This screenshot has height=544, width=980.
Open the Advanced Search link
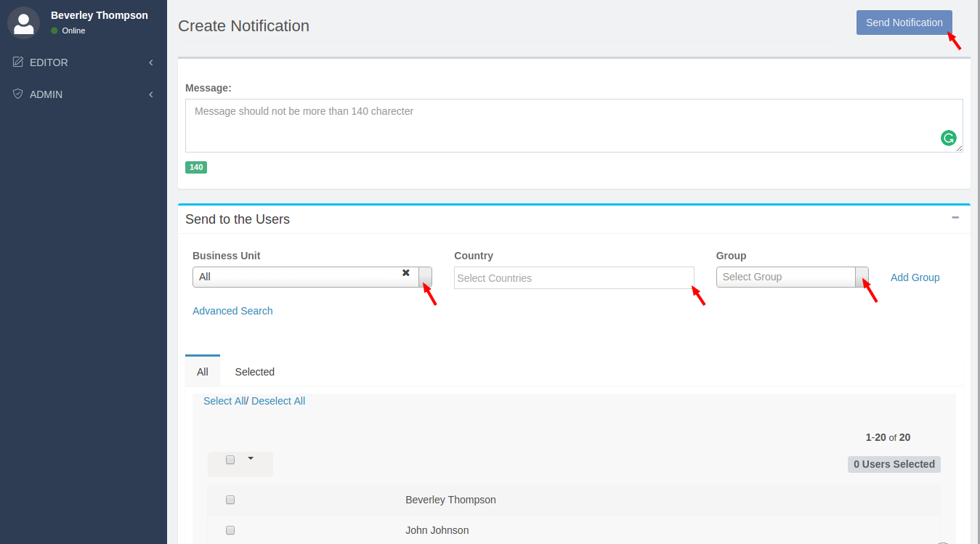tap(232, 311)
